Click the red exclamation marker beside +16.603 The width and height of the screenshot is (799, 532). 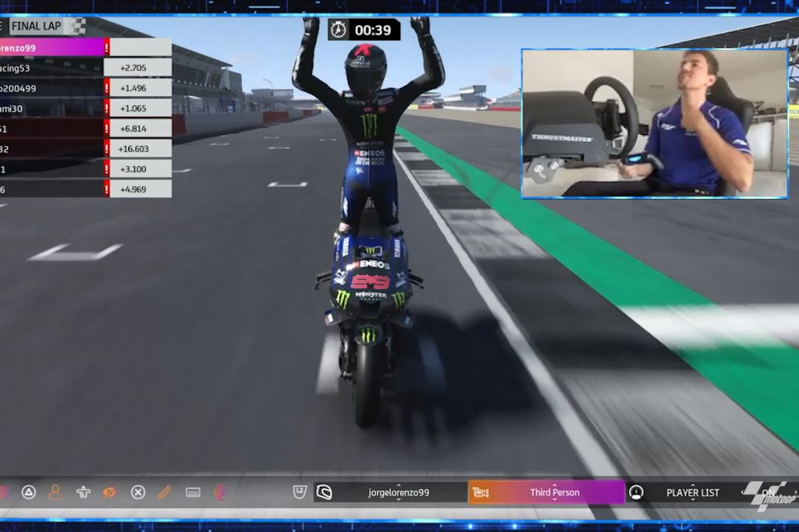(106, 149)
